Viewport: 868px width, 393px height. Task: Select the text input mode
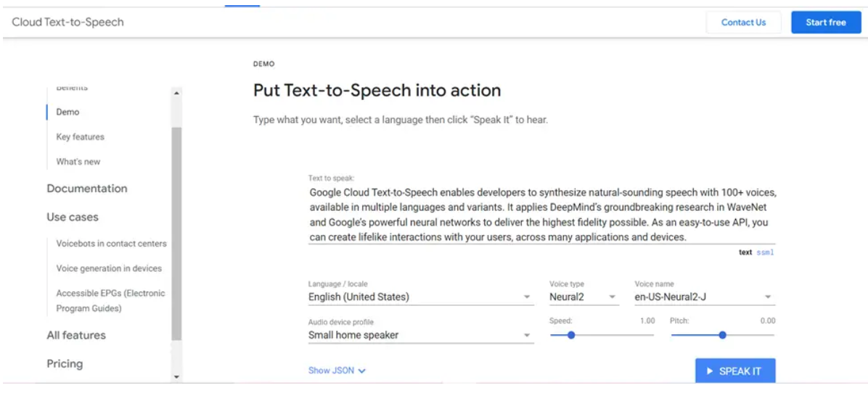[x=745, y=252]
